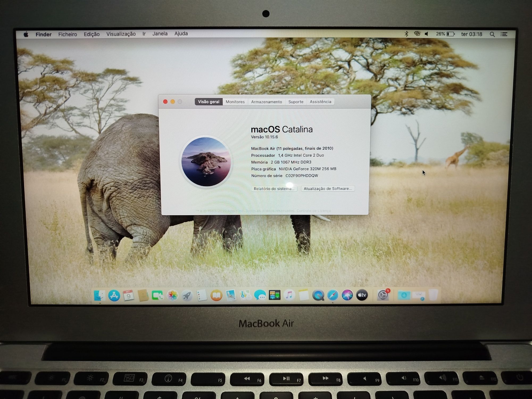Open the Maps app in dock
Screen dimensions: 532x399
pyautogui.click(x=245, y=295)
